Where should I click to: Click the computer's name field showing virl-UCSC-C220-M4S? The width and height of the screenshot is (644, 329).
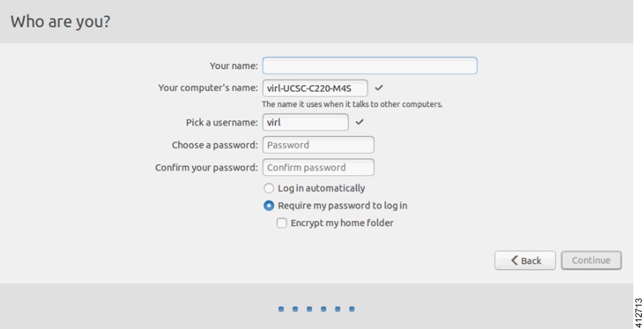[x=316, y=88]
